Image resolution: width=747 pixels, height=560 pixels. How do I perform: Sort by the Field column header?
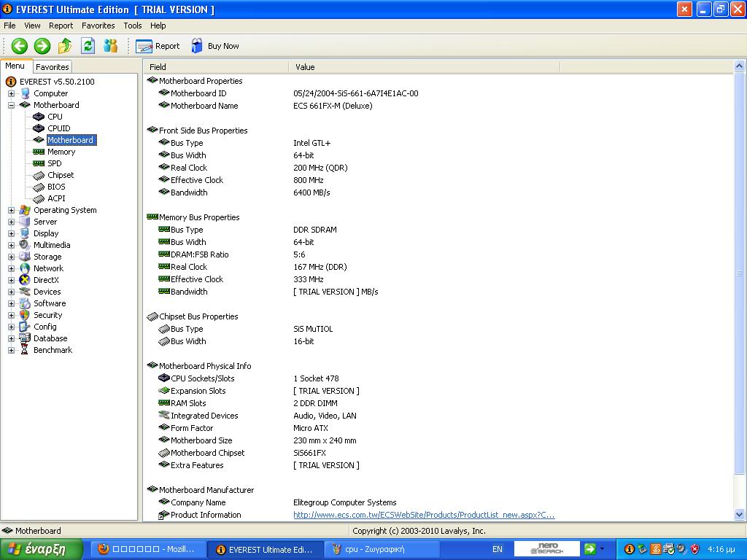216,67
